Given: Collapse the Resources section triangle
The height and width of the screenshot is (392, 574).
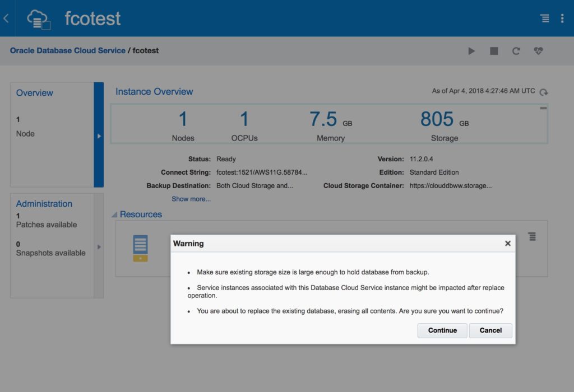Looking at the screenshot, I should pyautogui.click(x=114, y=214).
